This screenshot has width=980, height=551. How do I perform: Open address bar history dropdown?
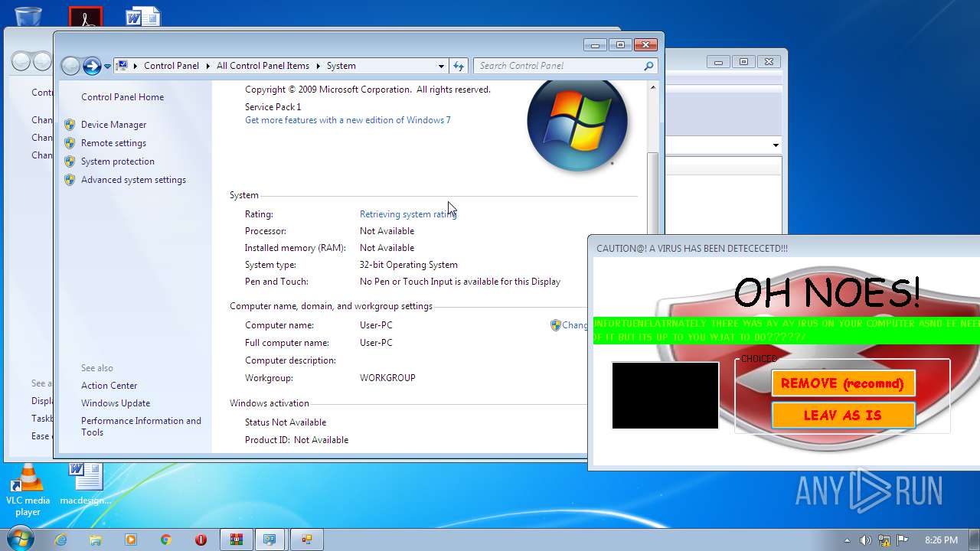441,66
